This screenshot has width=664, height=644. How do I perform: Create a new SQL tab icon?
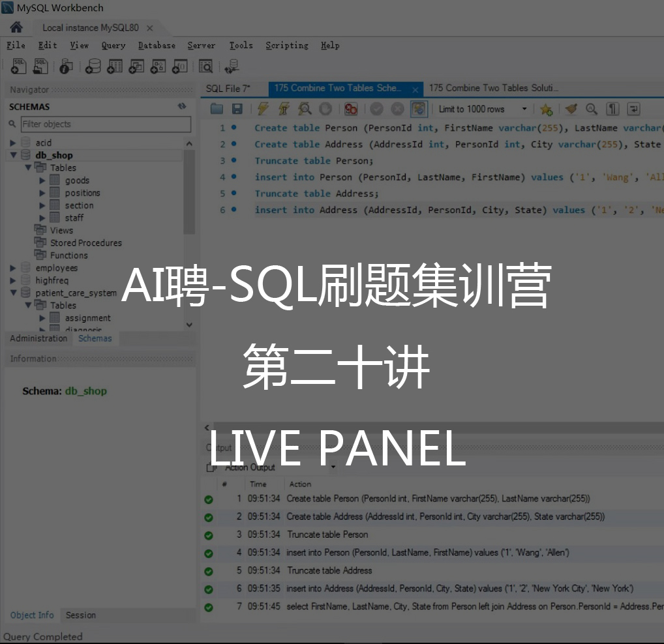click(19, 66)
